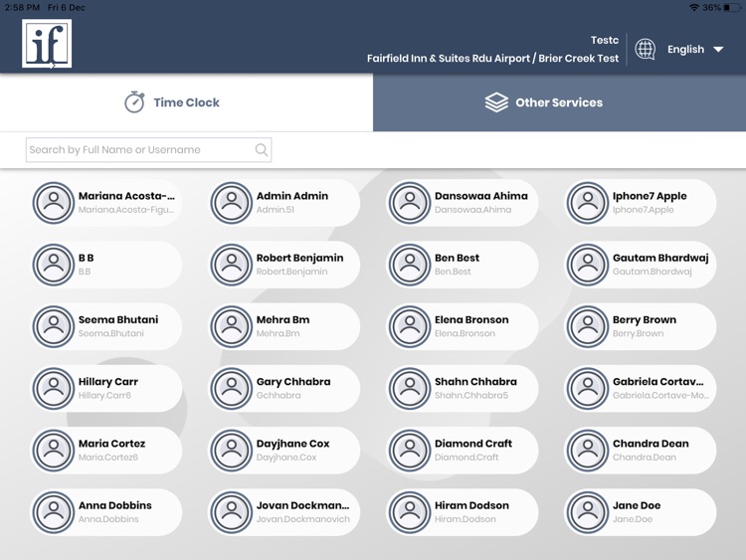This screenshot has width=746, height=560.
Task: Click username text 'Dansowaa.Ahima'
Action: pos(472,209)
